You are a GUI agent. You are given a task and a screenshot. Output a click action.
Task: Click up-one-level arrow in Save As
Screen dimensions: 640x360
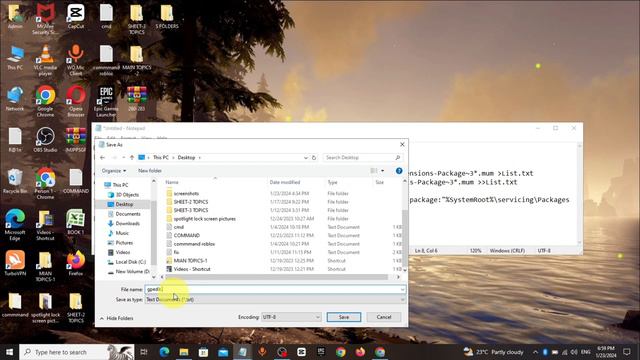point(132,158)
